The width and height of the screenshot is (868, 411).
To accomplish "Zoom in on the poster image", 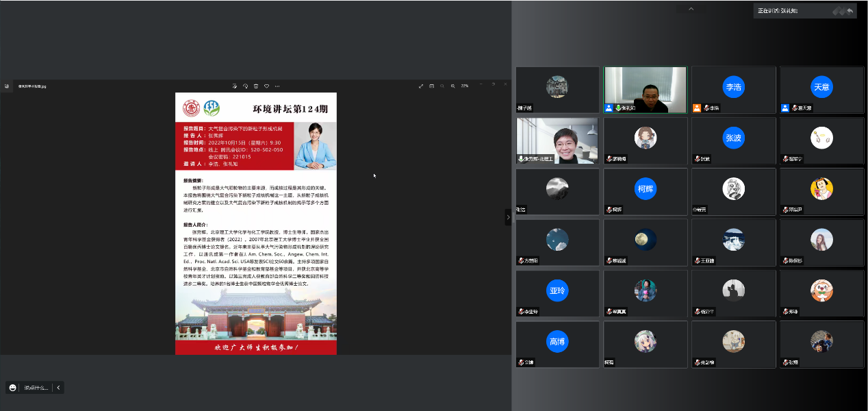I will coord(453,86).
